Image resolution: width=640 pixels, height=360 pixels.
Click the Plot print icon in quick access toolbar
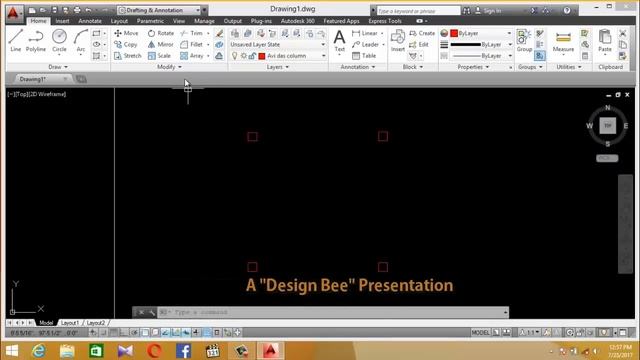[x=77, y=10]
